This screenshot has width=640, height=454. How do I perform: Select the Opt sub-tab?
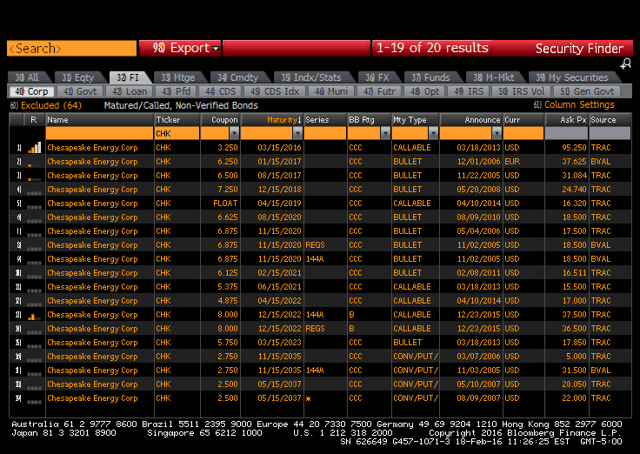click(425, 91)
